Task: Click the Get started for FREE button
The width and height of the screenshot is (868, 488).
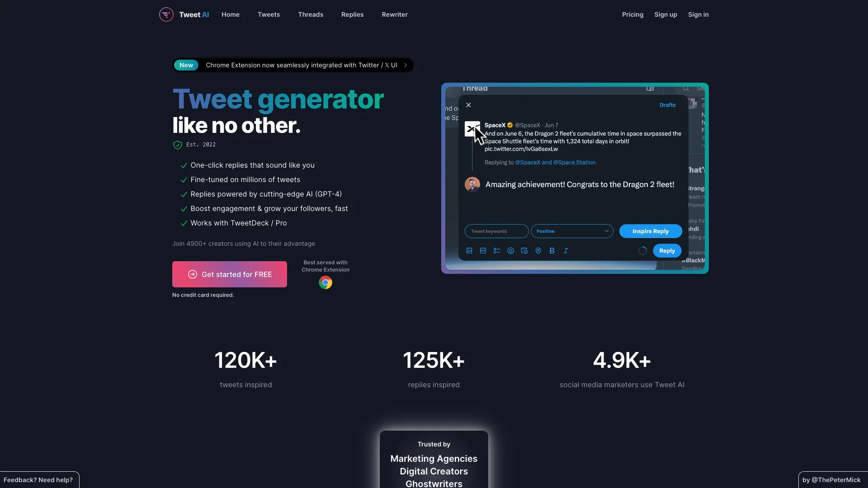Action: coord(230,274)
